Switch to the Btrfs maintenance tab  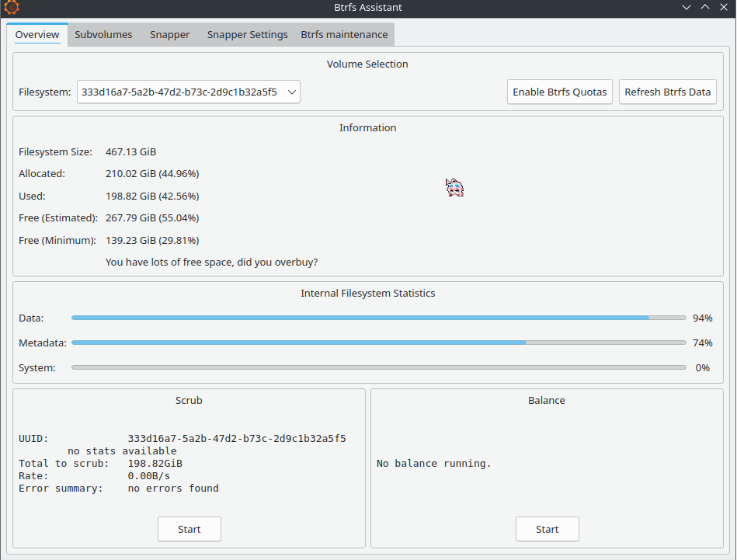pos(344,35)
